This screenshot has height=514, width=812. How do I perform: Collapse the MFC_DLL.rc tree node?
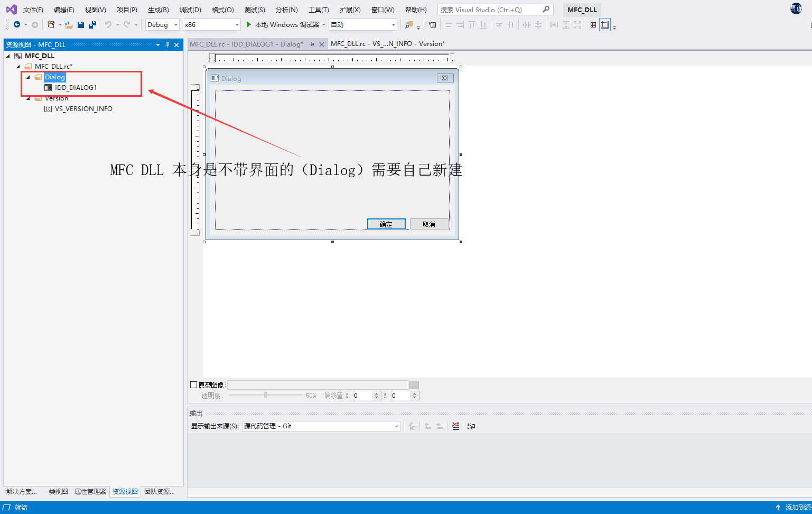click(x=18, y=67)
